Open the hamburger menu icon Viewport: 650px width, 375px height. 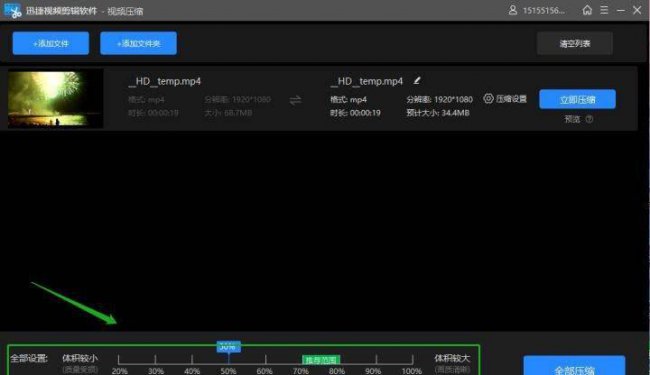[604, 10]
